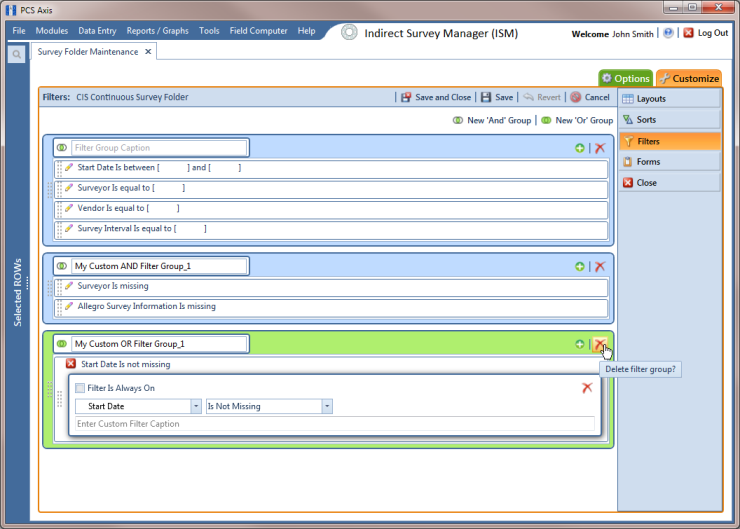Edit the Survey Interval filter pencil
This screenshot has width=740, height=529.
[69, 228]
